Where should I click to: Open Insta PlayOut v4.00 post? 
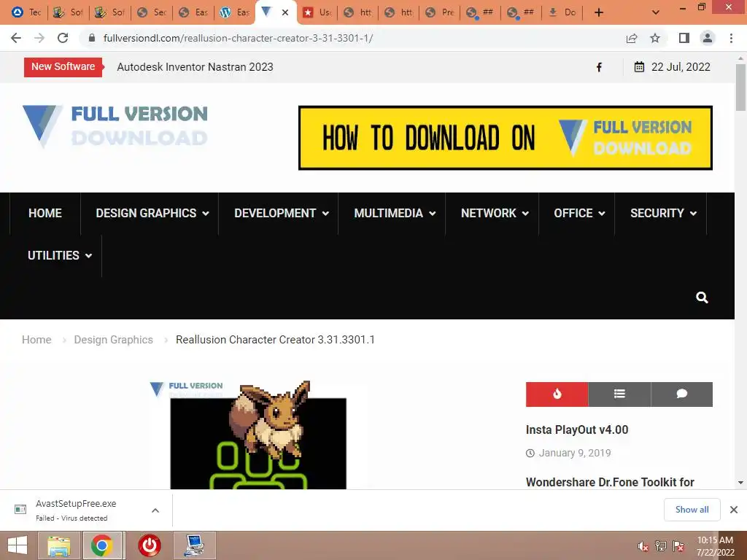pyautogui.click(x=577, y=429)
